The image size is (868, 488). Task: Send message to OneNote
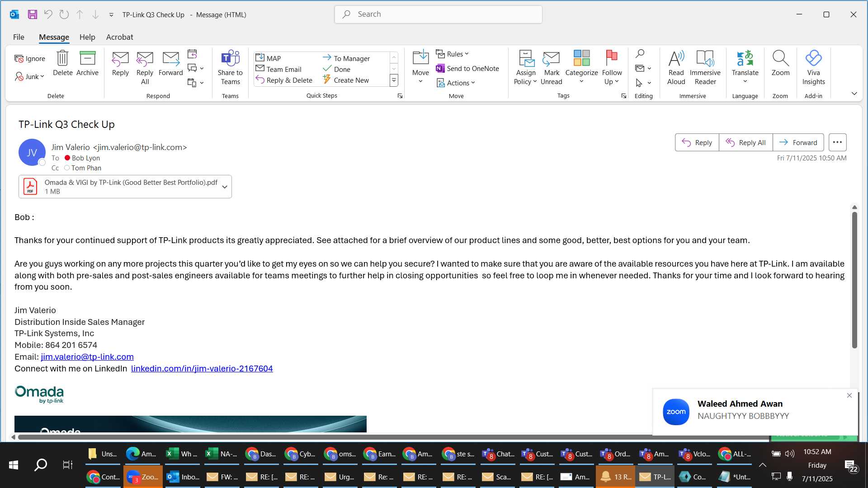pyautogui.click(x=467, y=69)
